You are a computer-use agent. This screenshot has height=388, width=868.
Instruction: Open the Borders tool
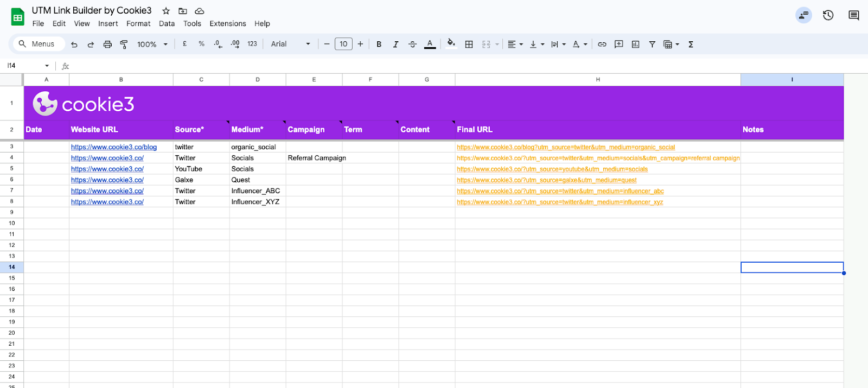(469, 44)
